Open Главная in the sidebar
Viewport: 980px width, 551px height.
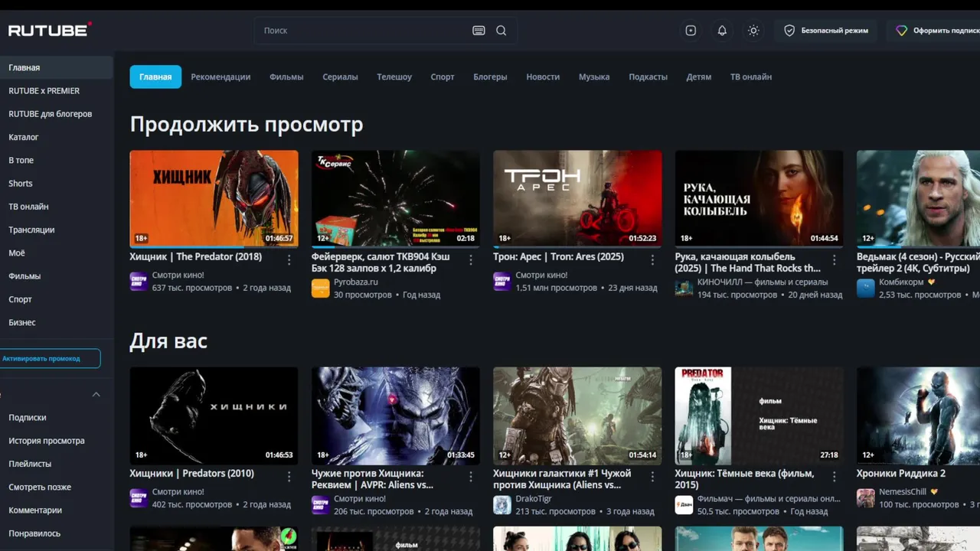(x=57, y=67)
